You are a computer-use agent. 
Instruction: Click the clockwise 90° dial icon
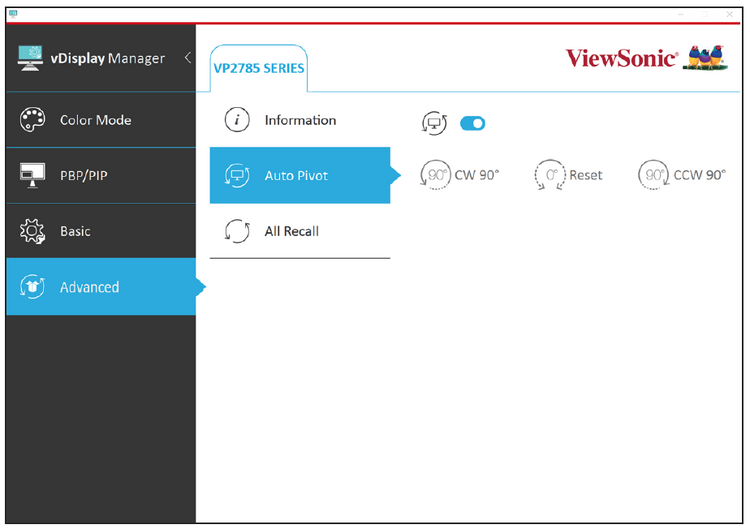[x=435, y=175]
